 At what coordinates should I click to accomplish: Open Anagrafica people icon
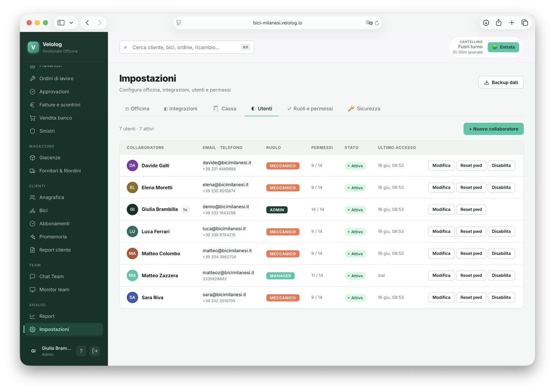pos(33,197)
